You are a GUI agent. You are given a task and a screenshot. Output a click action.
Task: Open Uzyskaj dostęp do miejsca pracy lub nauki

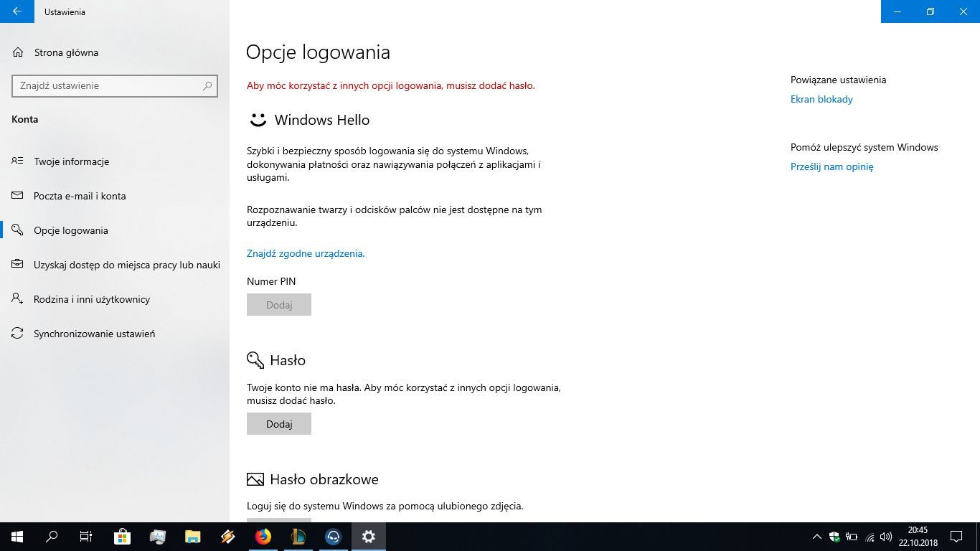click(x=115, y=265)
